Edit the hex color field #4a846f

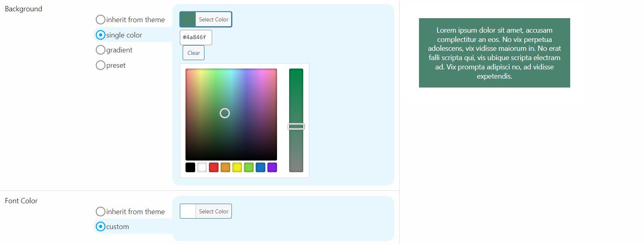pos(196,37)
